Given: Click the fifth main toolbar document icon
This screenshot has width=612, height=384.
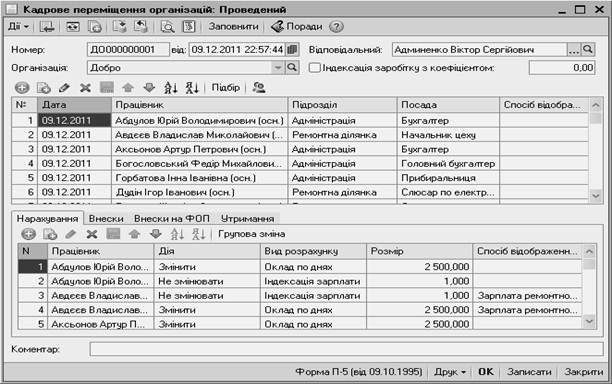Looking at the screenshot, I should coord(141,27).
